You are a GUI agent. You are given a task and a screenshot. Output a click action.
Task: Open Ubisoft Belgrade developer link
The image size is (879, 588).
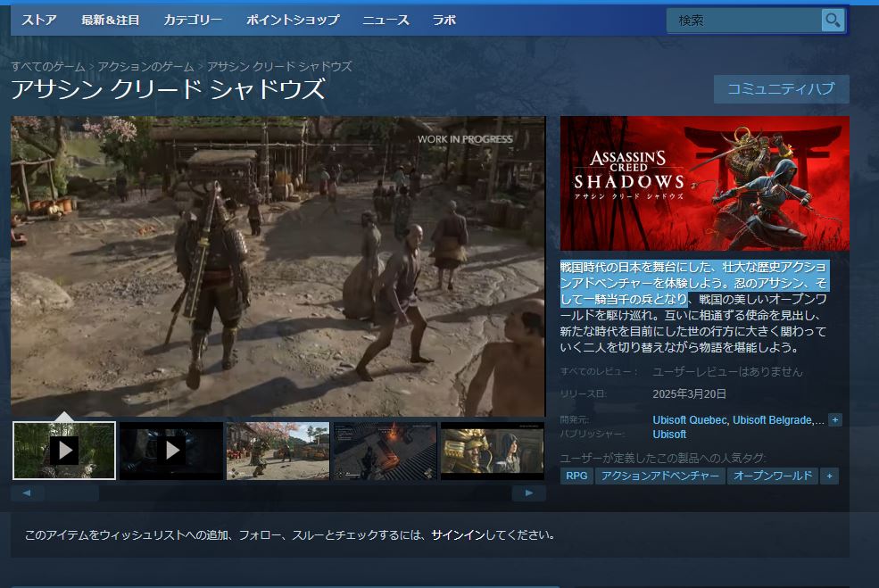tap(773, 420)
